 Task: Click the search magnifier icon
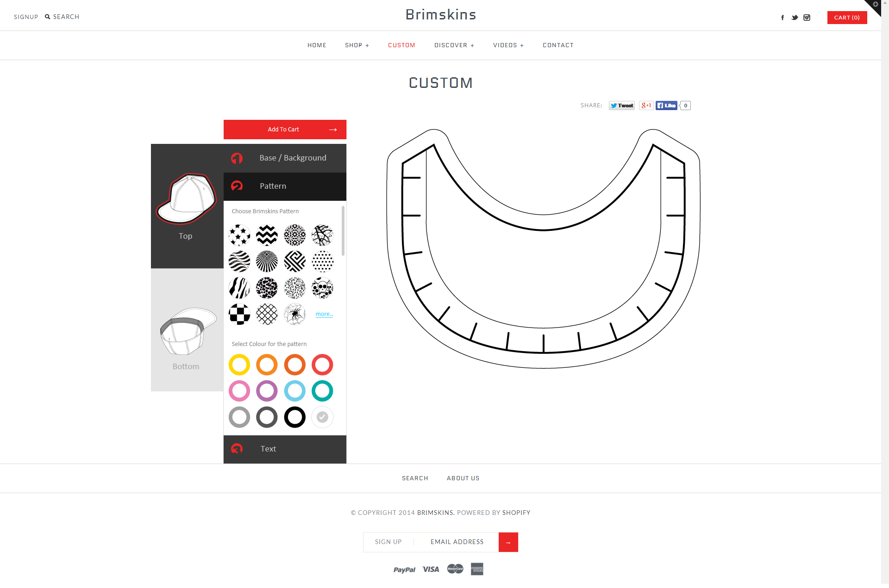pos(47,17)
